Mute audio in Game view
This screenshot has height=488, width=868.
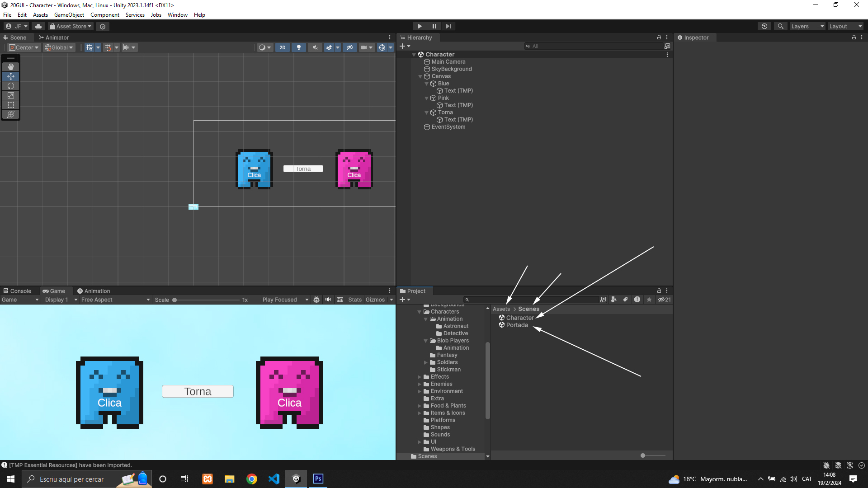coord(328,300)
